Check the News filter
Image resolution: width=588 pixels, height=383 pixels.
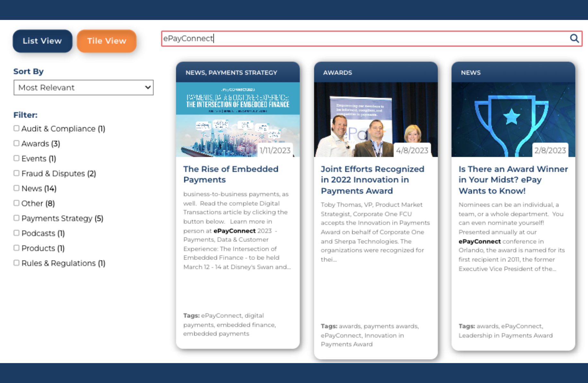16,188
